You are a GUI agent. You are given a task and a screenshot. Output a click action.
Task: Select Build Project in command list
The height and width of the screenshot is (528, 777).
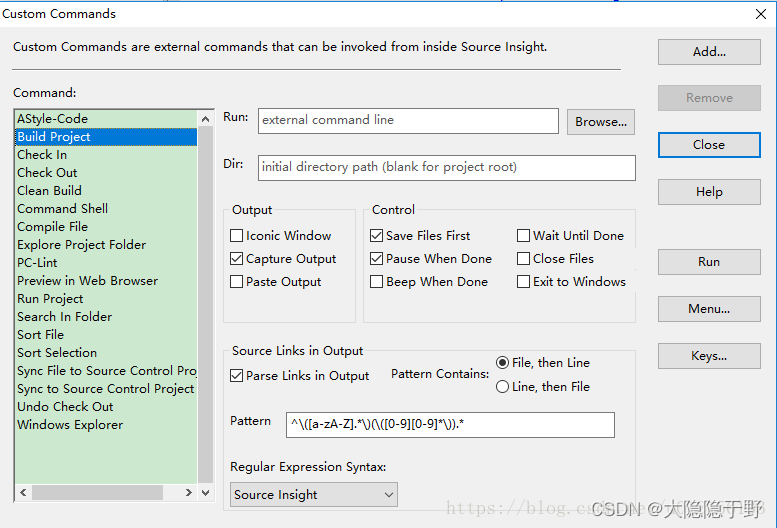coord(106,137)
